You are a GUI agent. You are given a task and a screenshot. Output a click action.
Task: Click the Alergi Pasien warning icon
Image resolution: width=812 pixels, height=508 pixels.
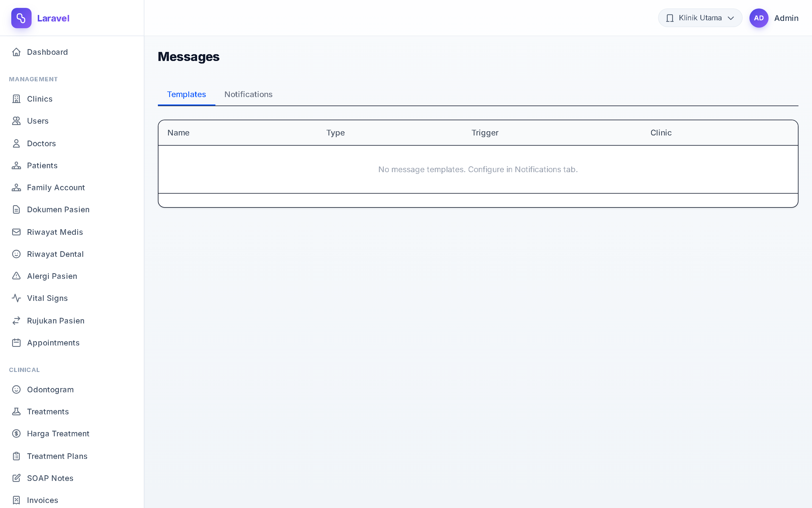click(16, 276)
